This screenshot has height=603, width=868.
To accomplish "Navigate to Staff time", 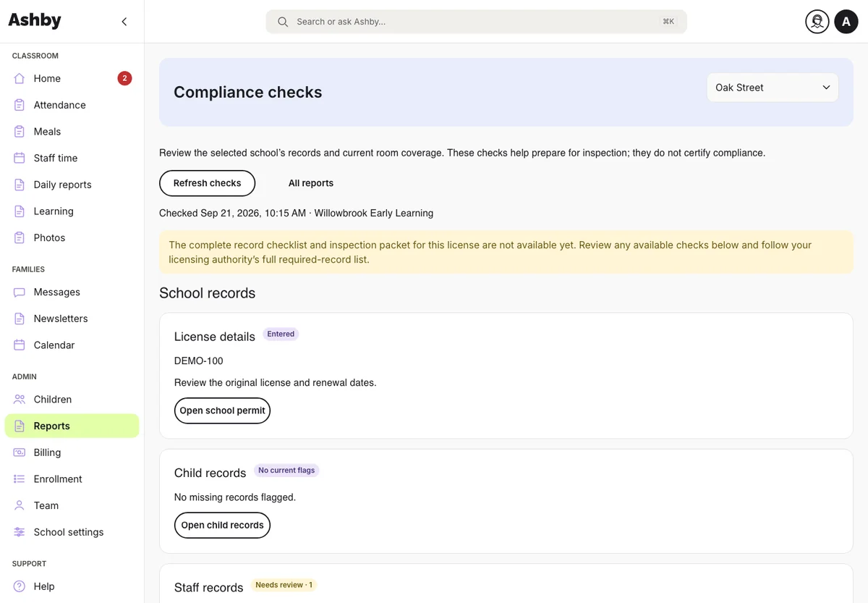I will [72, 158].
